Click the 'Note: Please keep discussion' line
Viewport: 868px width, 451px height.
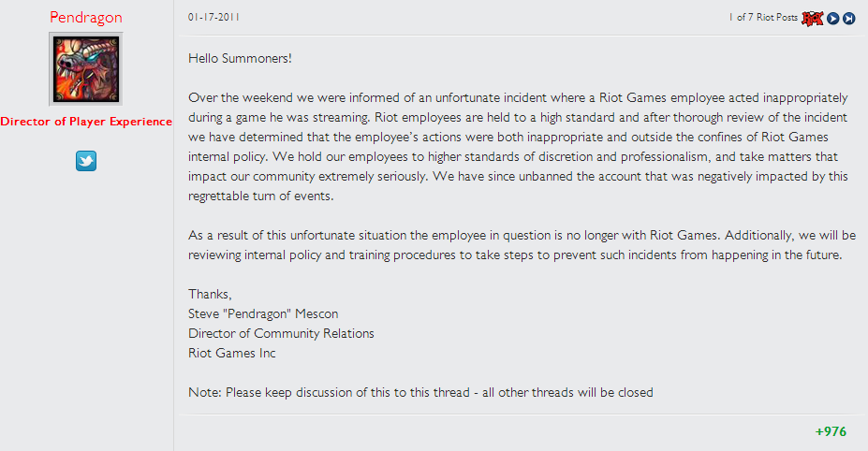(420, 392)
